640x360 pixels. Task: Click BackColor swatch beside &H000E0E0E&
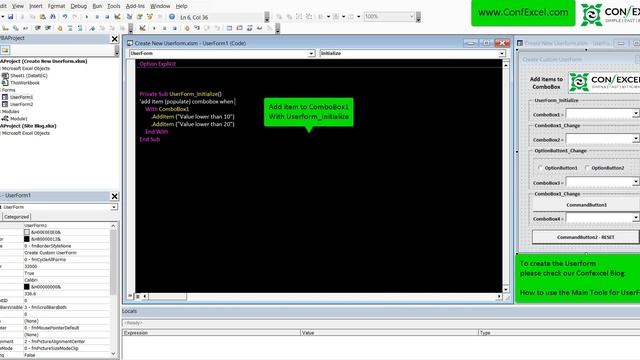[27, 232]
